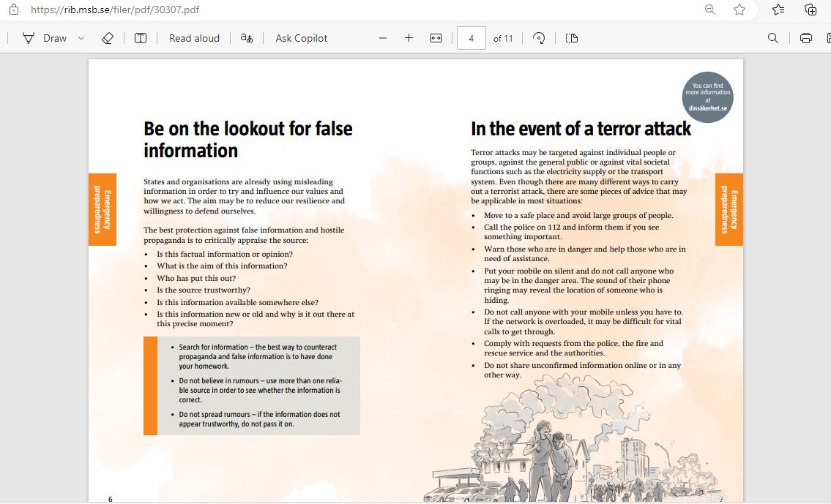
Task: Click 'Is this factual information or opinion?'
Action: 225,254
